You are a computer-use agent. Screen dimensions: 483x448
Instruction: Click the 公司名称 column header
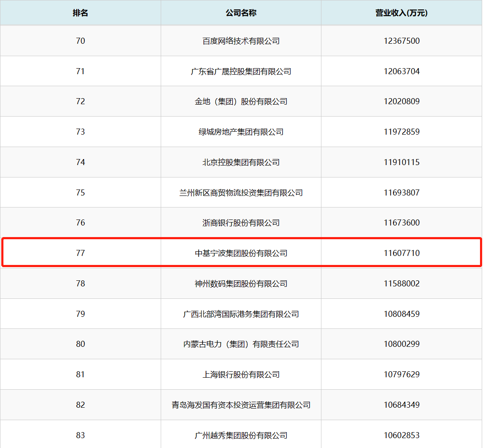(241, 13)
